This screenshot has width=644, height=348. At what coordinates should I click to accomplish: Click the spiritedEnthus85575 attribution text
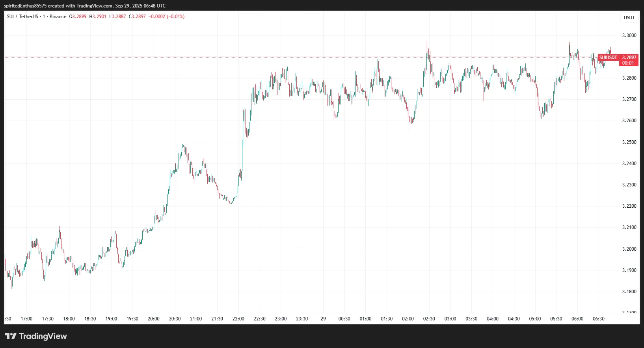25,6
